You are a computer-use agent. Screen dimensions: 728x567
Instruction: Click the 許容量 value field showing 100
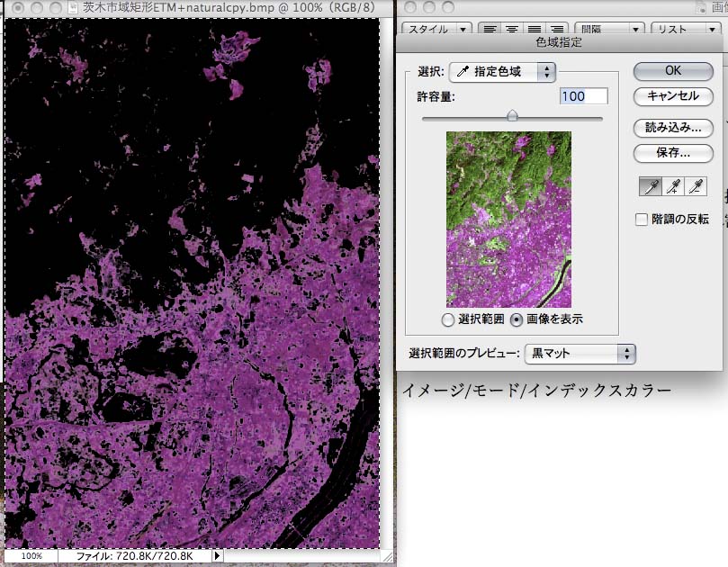(584, 96)
